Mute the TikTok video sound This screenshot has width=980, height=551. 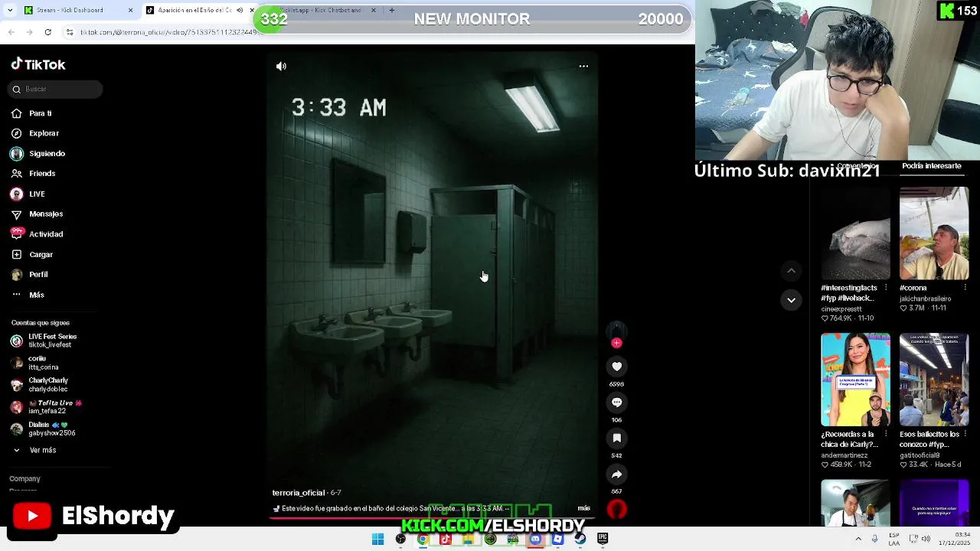point(281,67)
